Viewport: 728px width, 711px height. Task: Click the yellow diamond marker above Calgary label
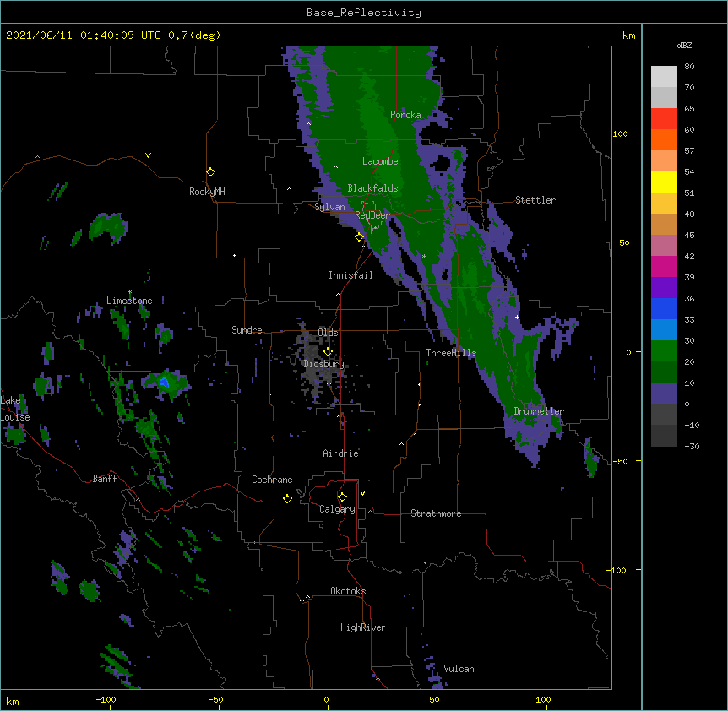pyautogui.click(x=342, y=497)
